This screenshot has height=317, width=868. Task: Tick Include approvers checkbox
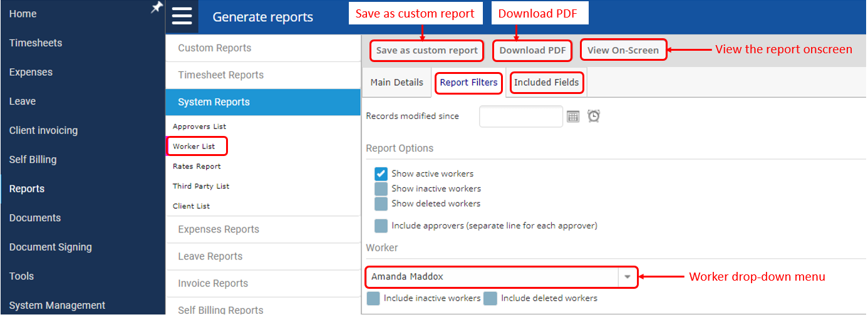(381, 226)
